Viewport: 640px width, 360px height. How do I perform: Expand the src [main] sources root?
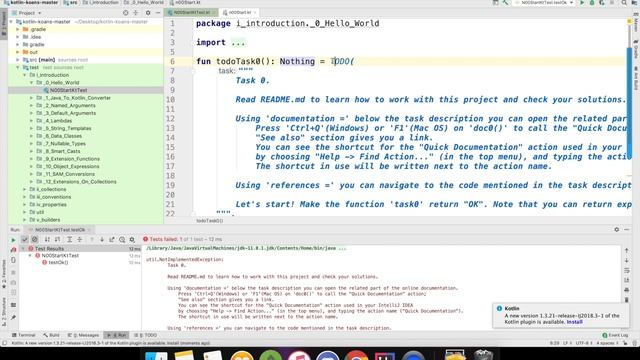(18, 60)
